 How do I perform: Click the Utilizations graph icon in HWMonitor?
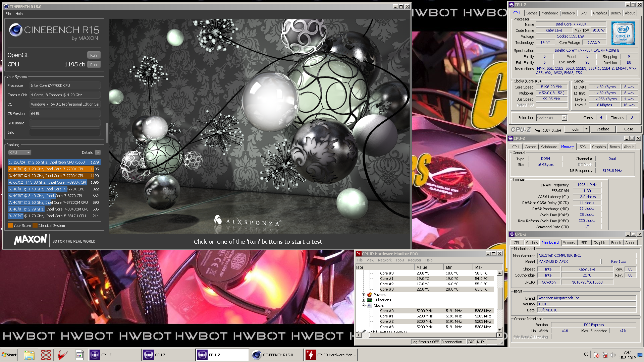coord(369,300)
